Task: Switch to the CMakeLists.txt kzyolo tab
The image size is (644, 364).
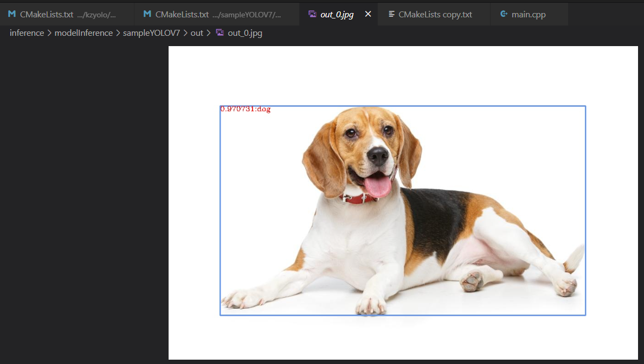Action: point(67,15)
